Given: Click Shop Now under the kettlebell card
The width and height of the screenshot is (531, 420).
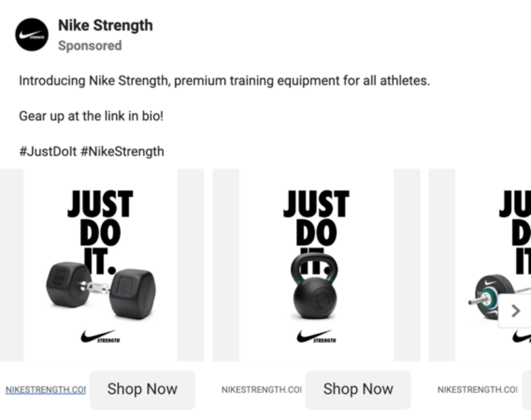Looking at the screenshot, I should tap(358, 389).
